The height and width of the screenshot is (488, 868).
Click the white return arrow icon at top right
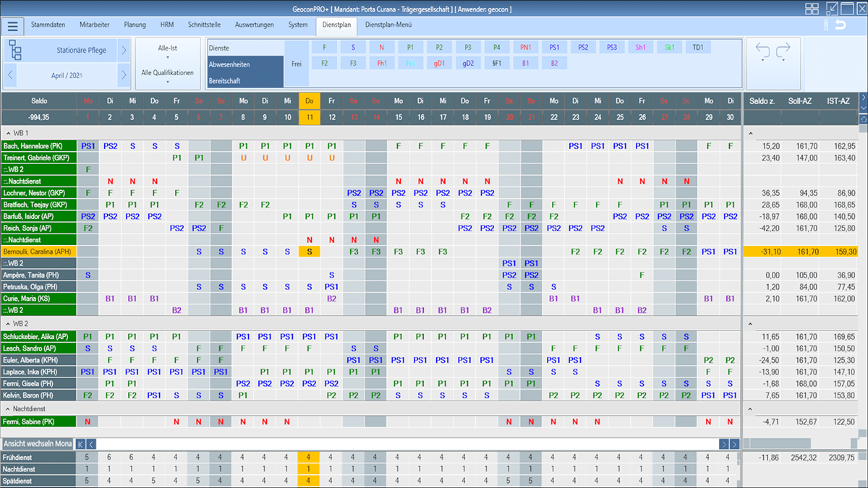tap(840, 26)
